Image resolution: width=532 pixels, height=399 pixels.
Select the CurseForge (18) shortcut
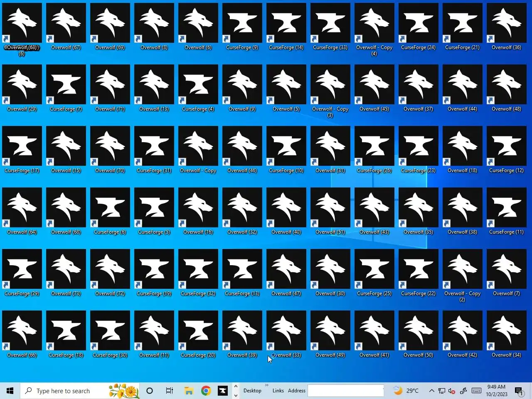(x=66, y=335)
